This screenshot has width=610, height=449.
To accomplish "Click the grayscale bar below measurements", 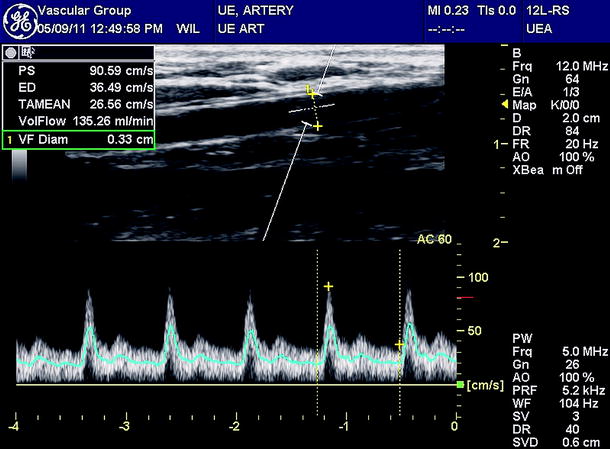I will (x=19, y=167).
